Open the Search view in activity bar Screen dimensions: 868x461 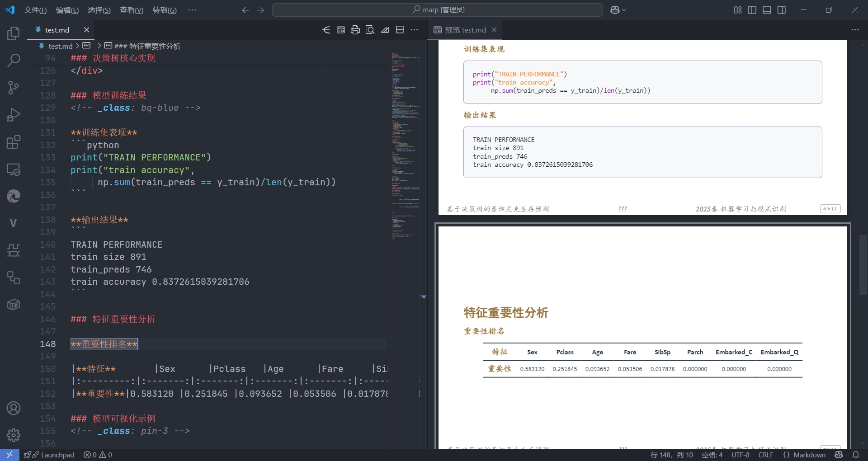pyautogui.click(x=14, y=60)
